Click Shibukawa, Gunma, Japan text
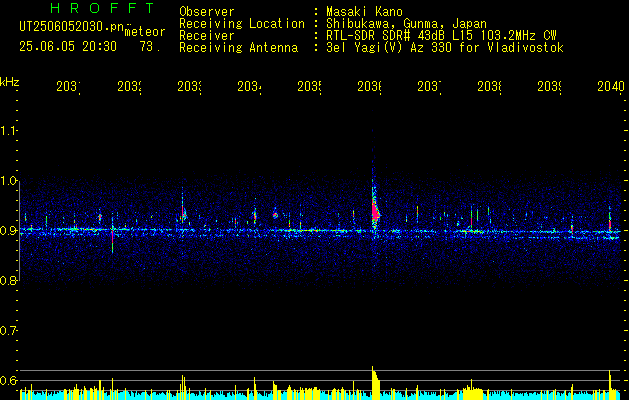Image resolution: width=629 pixels, height=400 pixels. point(406,24)
